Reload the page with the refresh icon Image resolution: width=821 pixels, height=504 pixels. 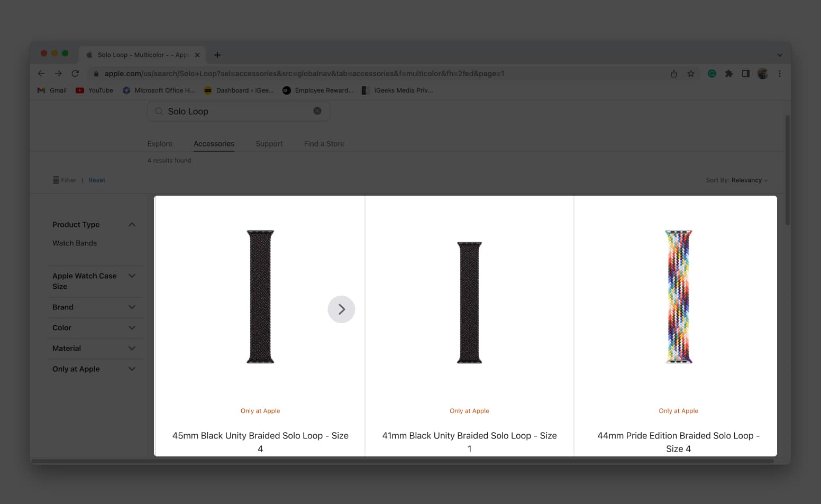[75, 74]
